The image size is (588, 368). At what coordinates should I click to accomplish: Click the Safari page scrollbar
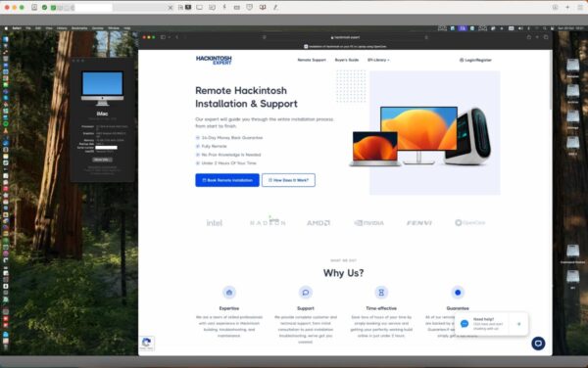(551, 80)
